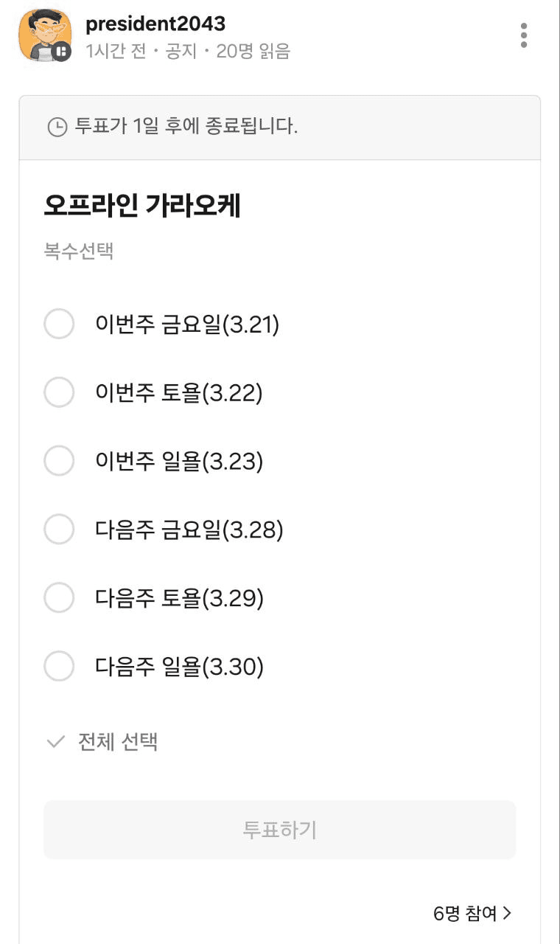Click the president2043 username
This screenshot has width=560, height=944.
tap(155, 24)
